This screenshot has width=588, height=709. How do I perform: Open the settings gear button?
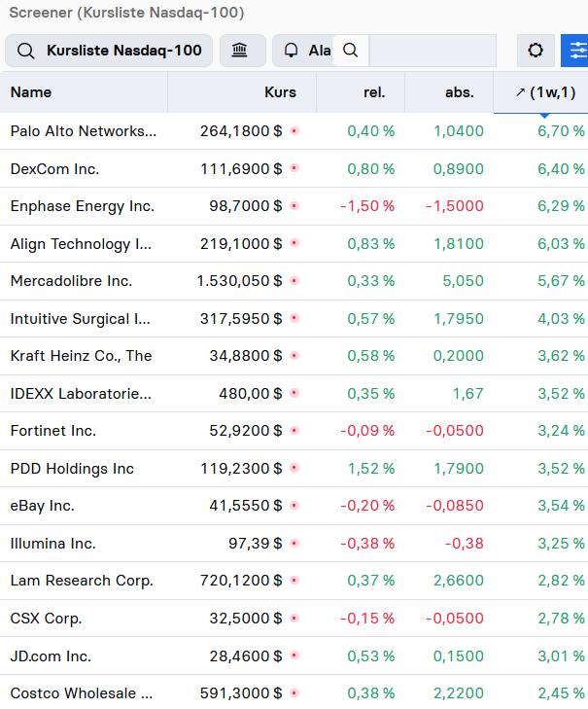pos(536,51)
